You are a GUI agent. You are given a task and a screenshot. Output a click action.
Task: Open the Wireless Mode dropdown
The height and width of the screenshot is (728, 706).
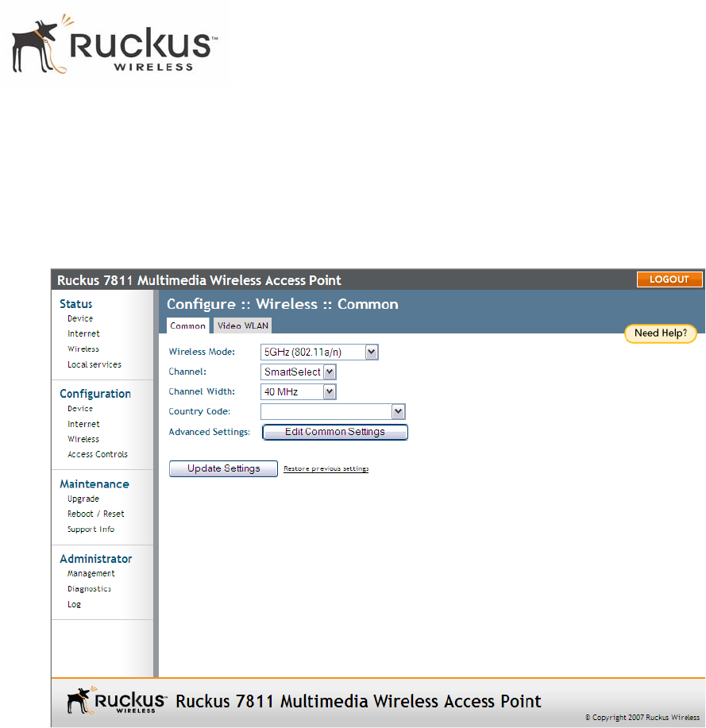[x=319, y=352]
